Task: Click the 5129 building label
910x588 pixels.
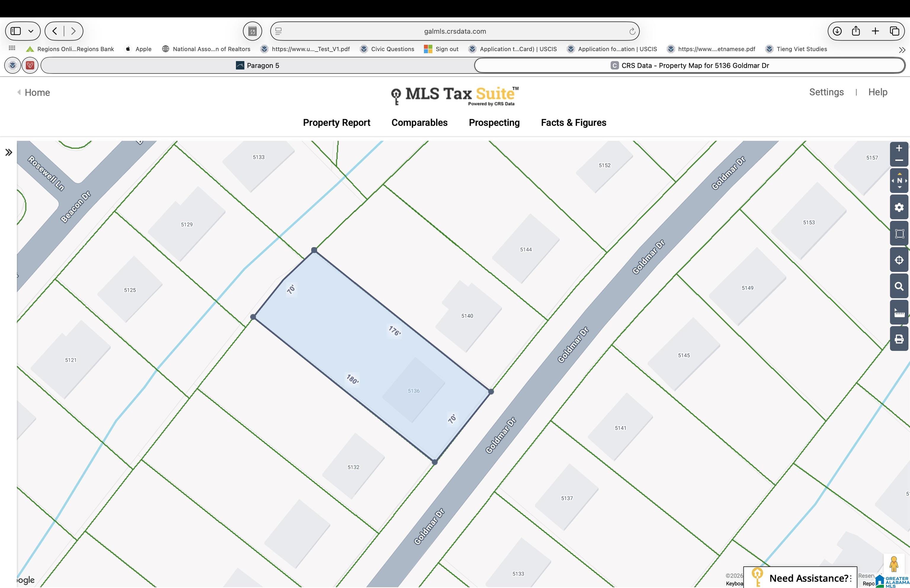Action: 187,225
